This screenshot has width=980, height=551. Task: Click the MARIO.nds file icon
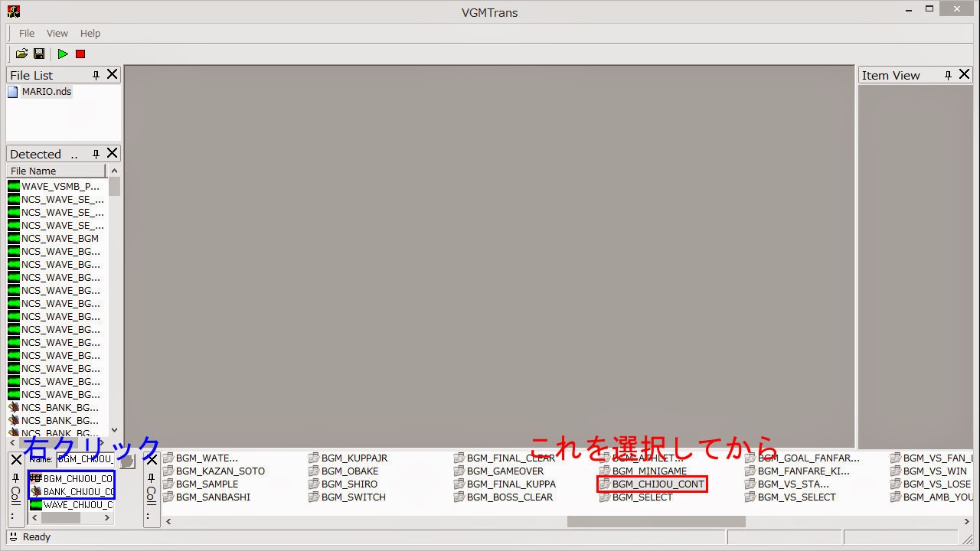point(13,92)
